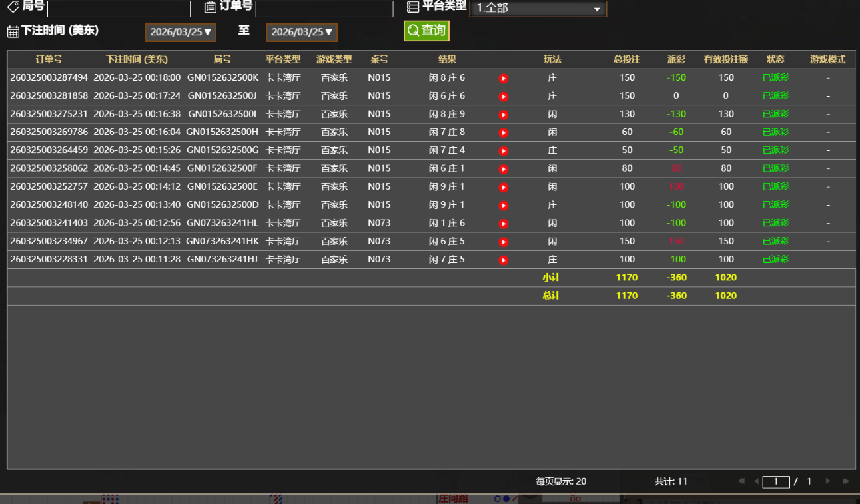Click the page number input box
This screenshot has height=504, width=860.
(x=775, y=481)
